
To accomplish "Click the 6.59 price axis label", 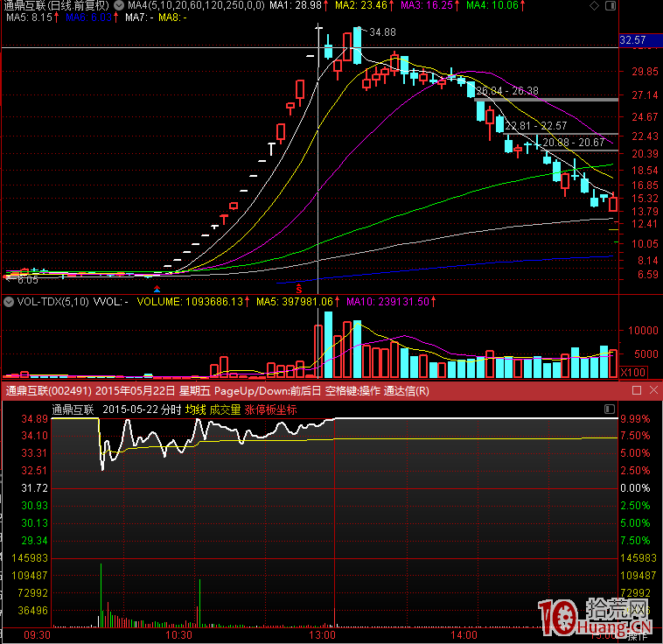I will (x=648, y=275).
